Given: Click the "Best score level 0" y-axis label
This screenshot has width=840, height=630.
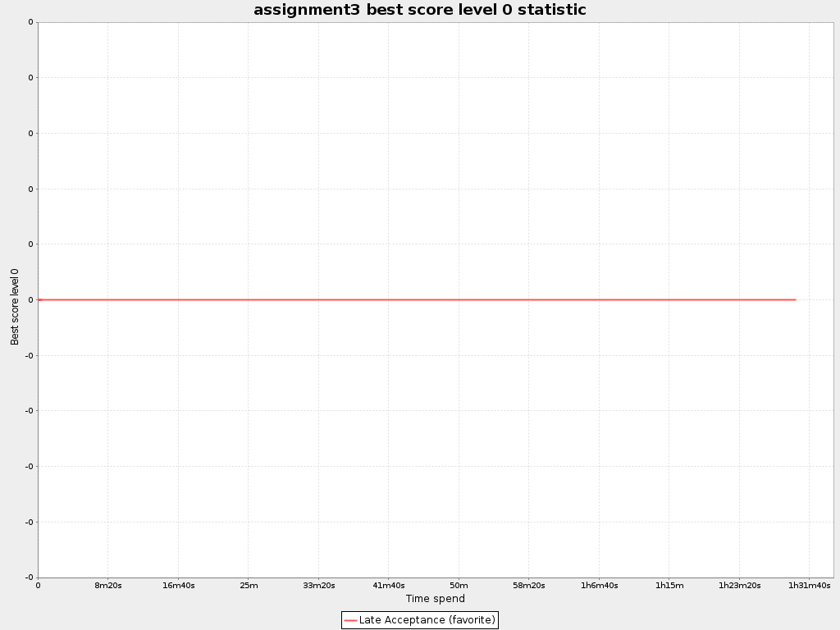Looking at the screenshot, I should [x=15, y=307].
